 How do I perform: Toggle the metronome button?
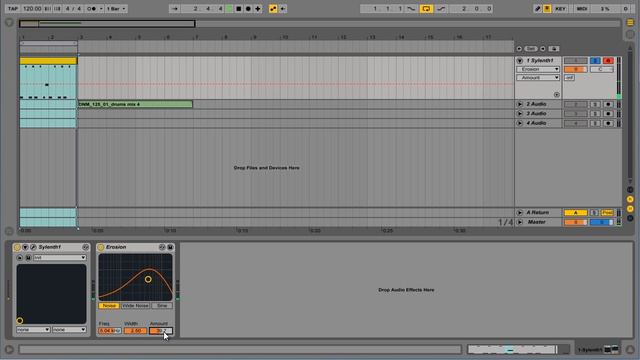tap(93, 9)
